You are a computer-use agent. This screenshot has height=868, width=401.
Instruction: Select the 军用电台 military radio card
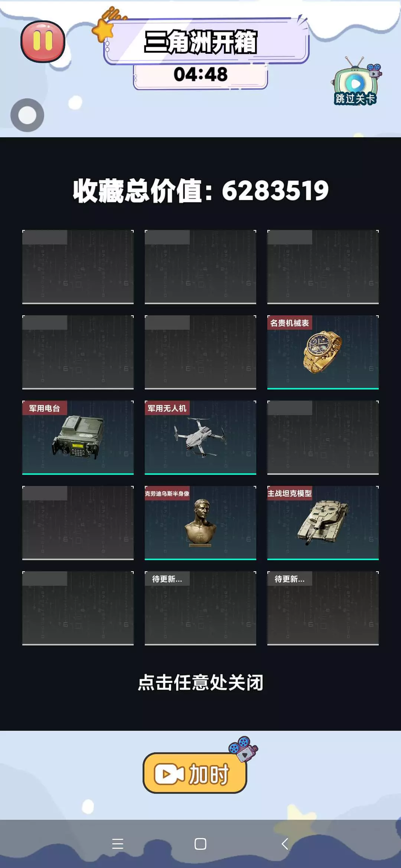tap(78, 437)
